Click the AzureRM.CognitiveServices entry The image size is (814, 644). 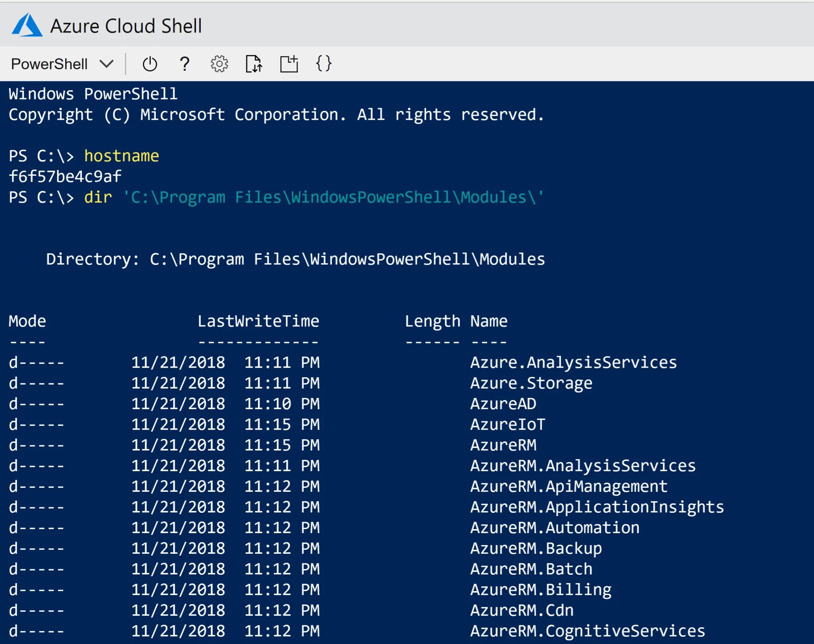click(587, 631)
